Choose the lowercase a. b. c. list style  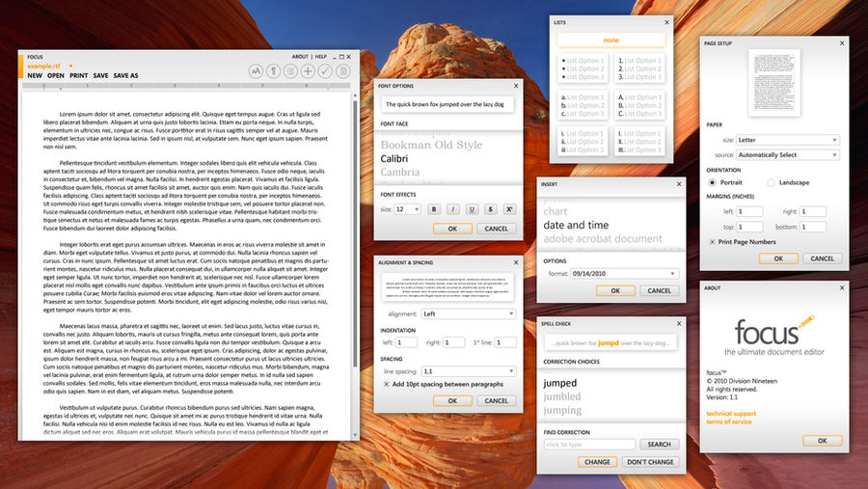[583, 105]
